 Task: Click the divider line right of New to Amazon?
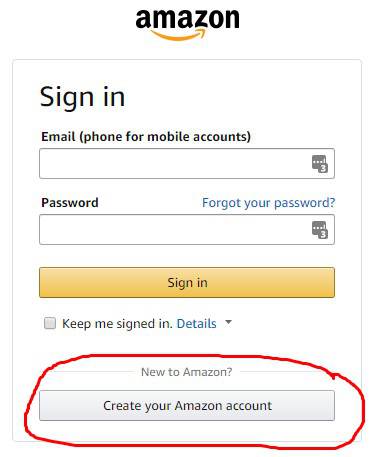tap(283, 371)
